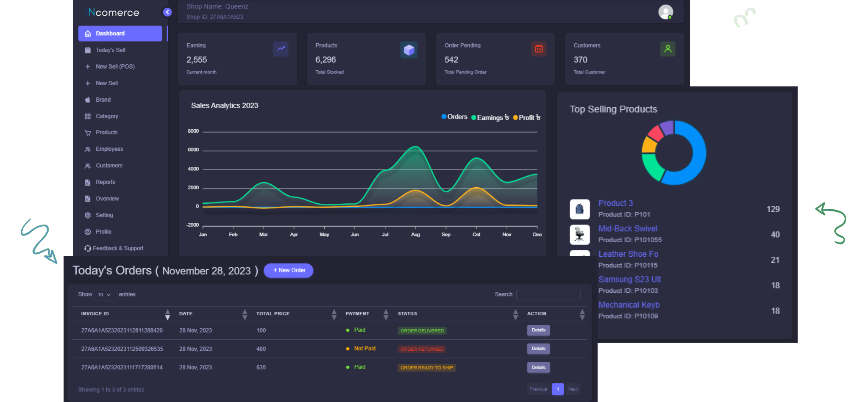Click the Employees people icon
The width and height of the screenshot is (868, 402).
coord(88,149)
